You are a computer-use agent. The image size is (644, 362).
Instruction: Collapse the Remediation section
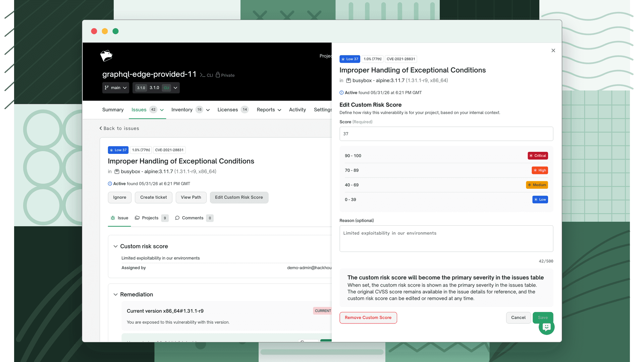tap(115, 295)
